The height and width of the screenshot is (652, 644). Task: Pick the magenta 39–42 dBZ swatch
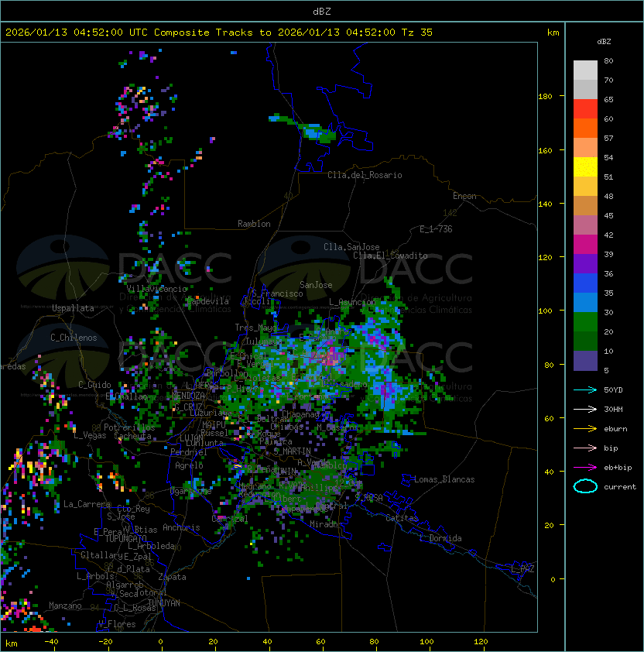coord(585,245)
